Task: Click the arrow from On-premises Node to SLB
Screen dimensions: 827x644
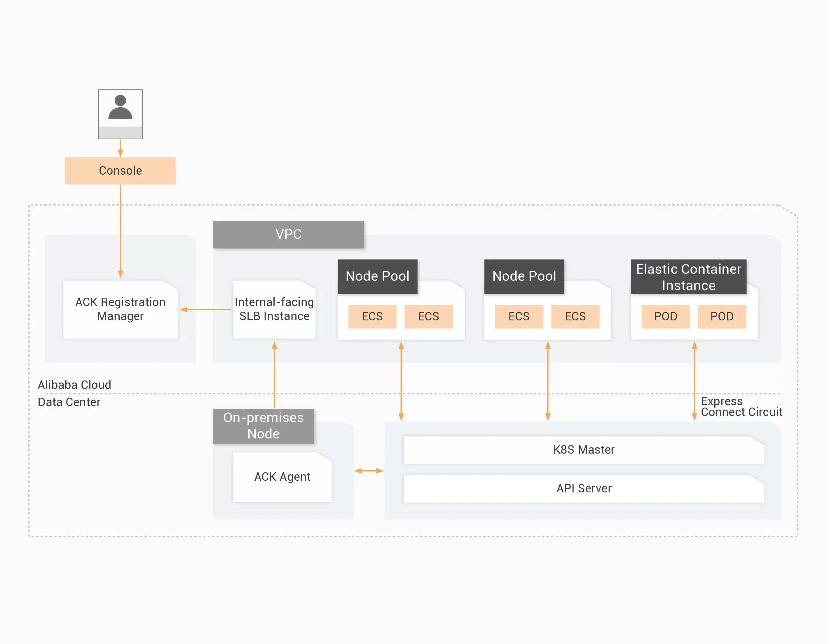Action: click(x=275, y=375)
